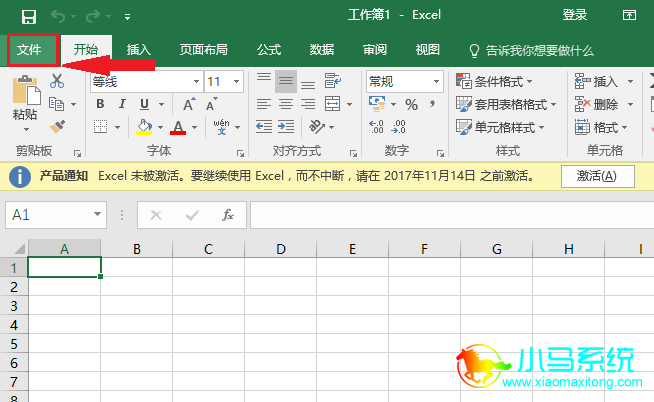Switch to the 数据 ribbon tab
The width and height of the screenshot is (654, 402).
pyautogui.click(x=322, y=50)
